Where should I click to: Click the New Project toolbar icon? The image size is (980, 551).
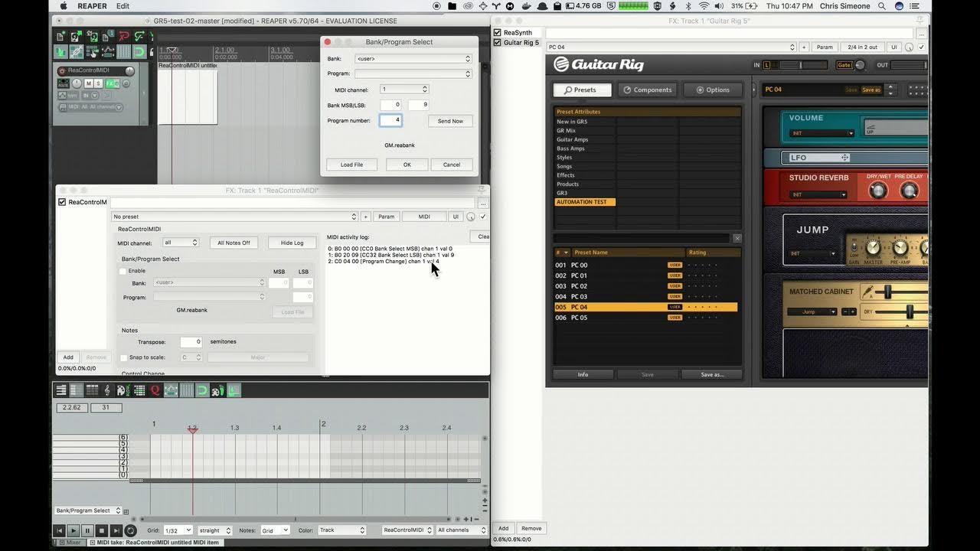click(60, 37)
